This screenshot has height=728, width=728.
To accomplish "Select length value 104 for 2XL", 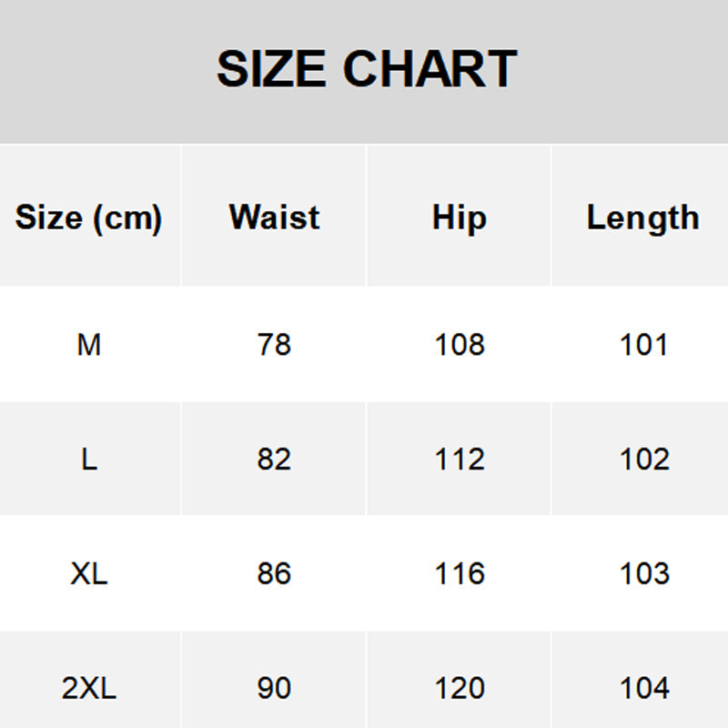I will [x=643, y=688].
